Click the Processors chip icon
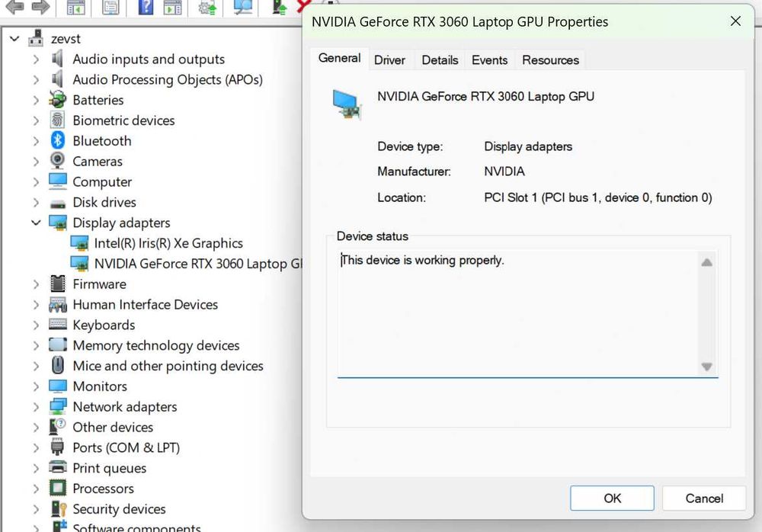This screenshot has width=762, height=532. click(58, 489)
